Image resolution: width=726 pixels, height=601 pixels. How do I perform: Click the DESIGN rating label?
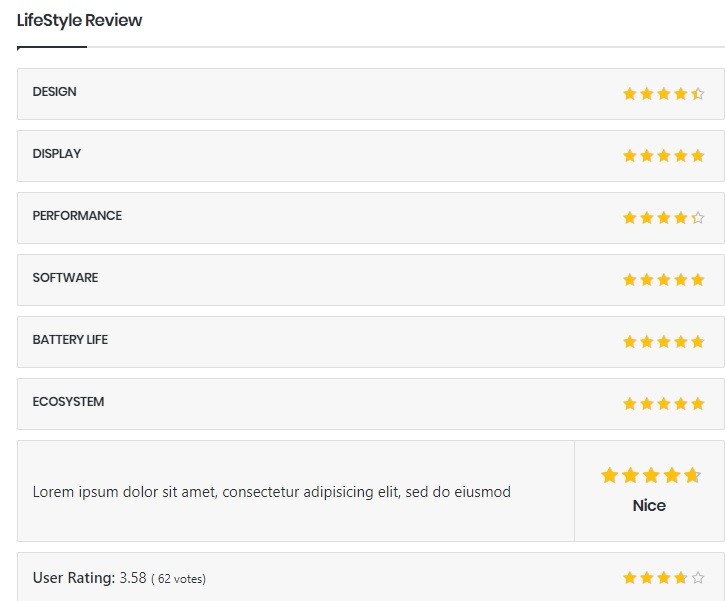point(55,92)
